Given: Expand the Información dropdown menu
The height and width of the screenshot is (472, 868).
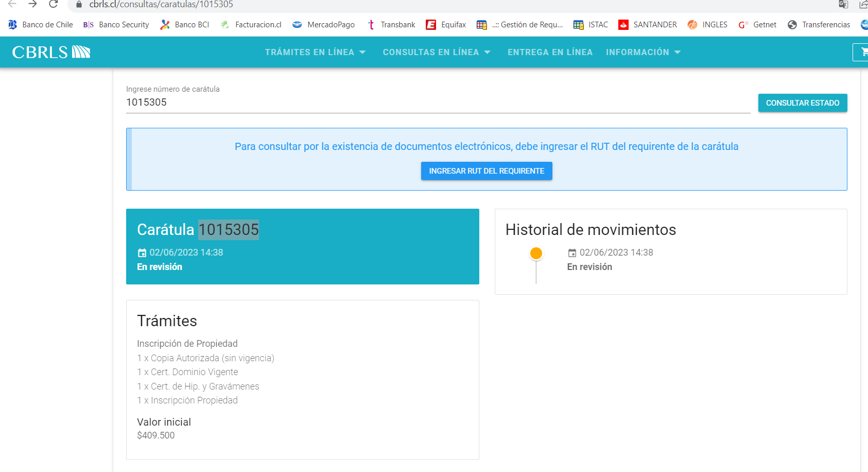Looking at the screenshot, I should (x=643, y=52).
